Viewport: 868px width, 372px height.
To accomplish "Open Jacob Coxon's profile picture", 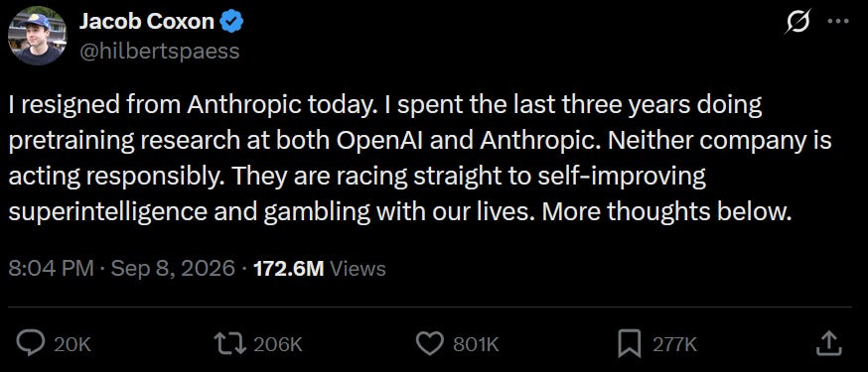I will (x=37, y=37).
